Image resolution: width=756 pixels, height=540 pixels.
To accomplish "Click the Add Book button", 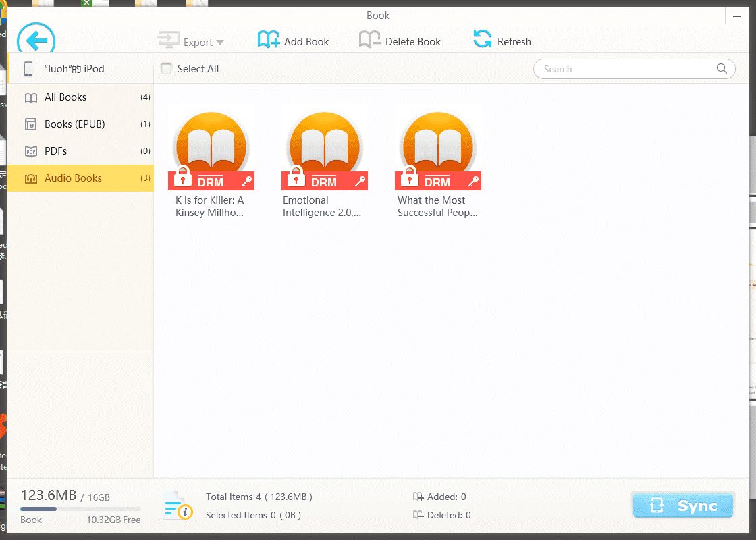I will pyautogui.click(x=293, y=41).
